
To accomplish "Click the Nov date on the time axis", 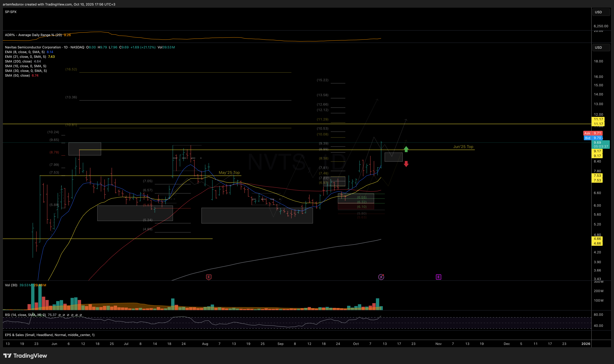I will (x=438, y=344).
